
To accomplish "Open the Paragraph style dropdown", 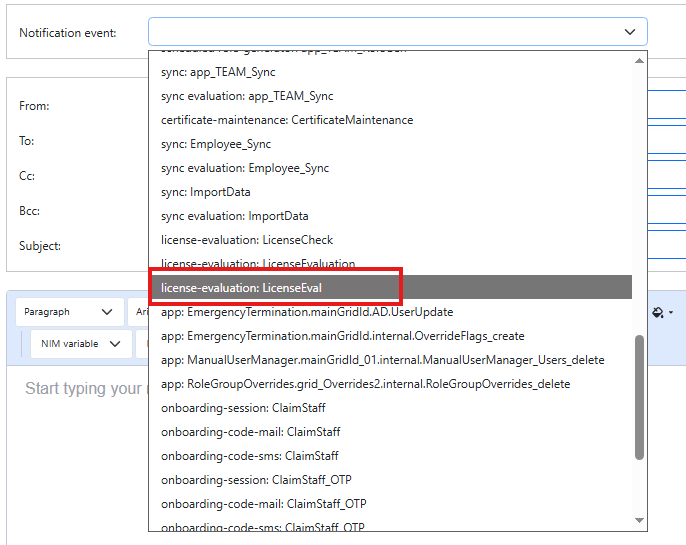I will click(70, 312).
